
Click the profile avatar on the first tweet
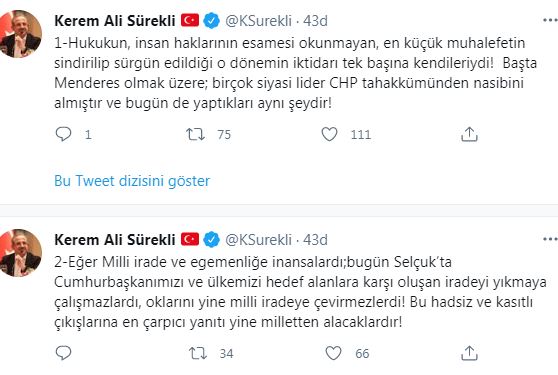pos(21,34)
